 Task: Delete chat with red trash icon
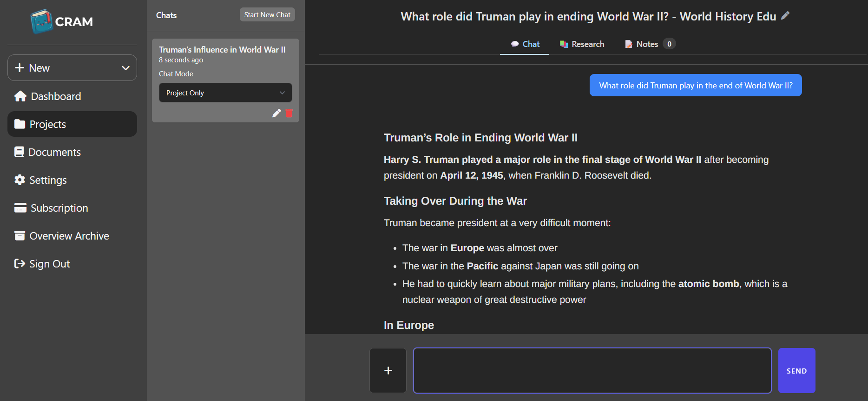289,113
